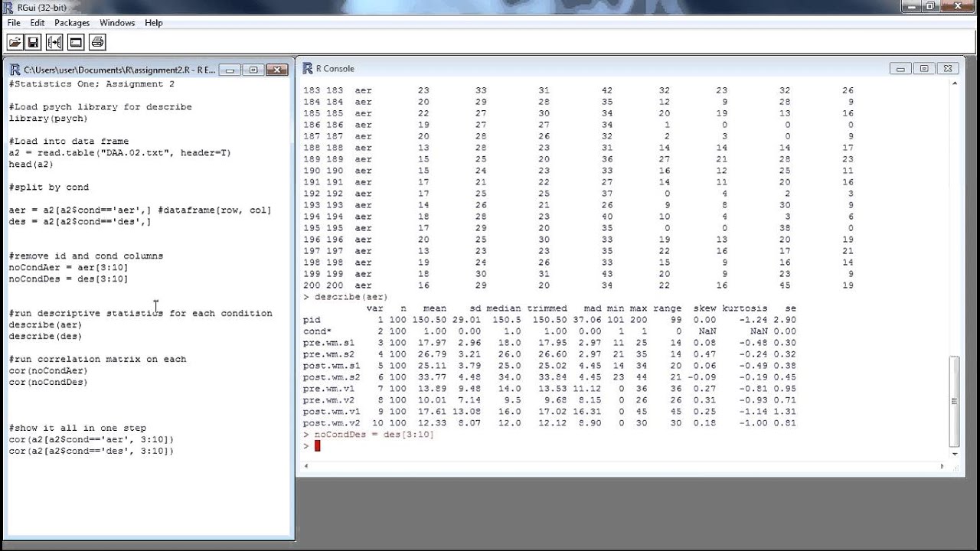Click the line 'library(psych)' in the editor
Screen dimensions: 980x551
pyautogui.click(x=48, y=119)
